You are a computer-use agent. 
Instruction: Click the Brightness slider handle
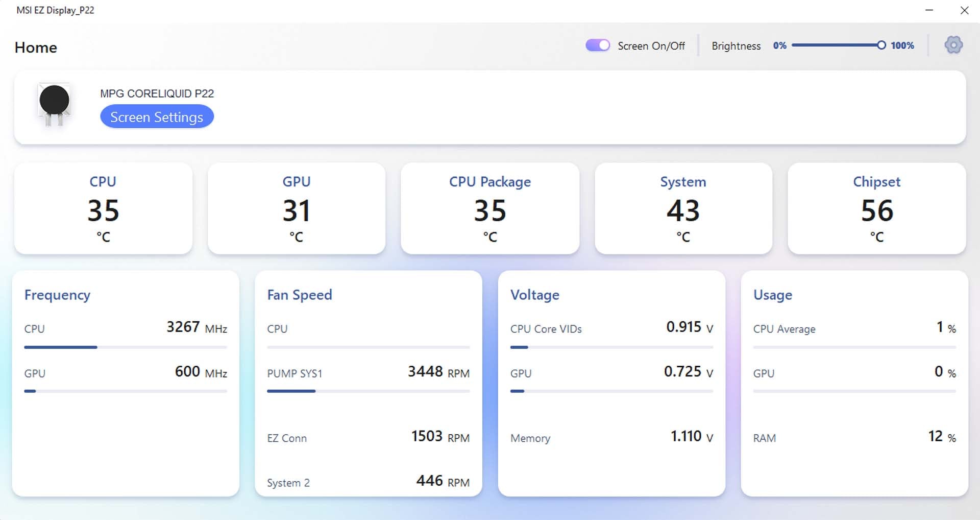881,45
